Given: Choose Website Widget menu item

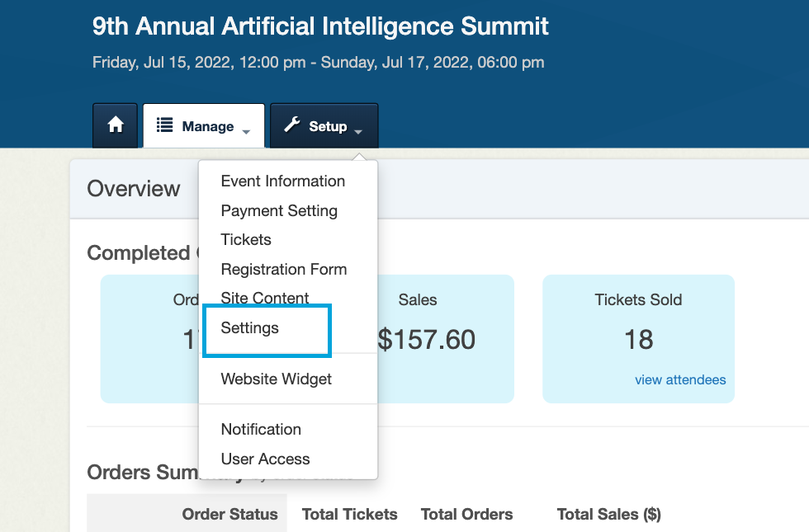Looking at the screenshot, I should [276, 379].
